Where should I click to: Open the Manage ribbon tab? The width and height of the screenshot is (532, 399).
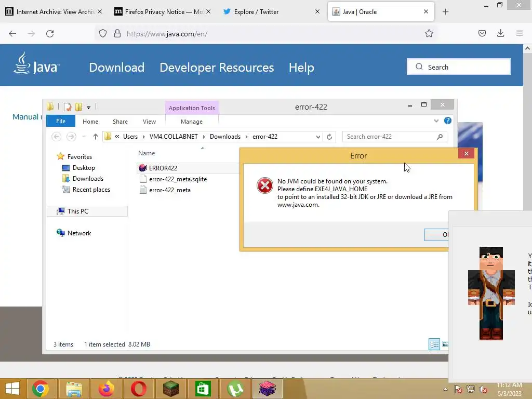click(x=192, y=122)
